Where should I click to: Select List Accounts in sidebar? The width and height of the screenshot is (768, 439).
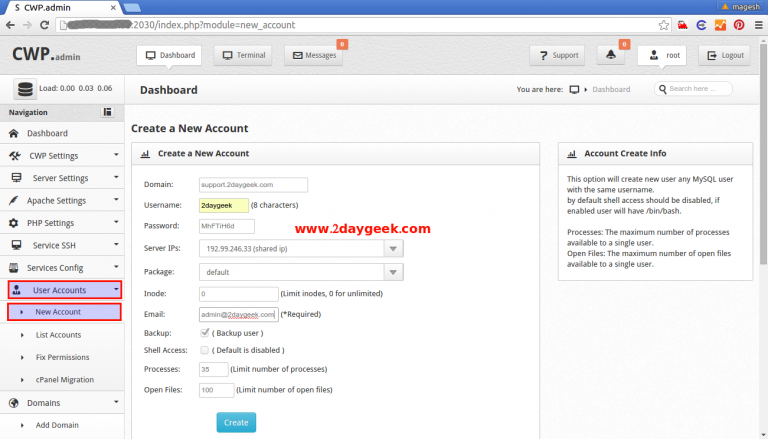(58, 335)
